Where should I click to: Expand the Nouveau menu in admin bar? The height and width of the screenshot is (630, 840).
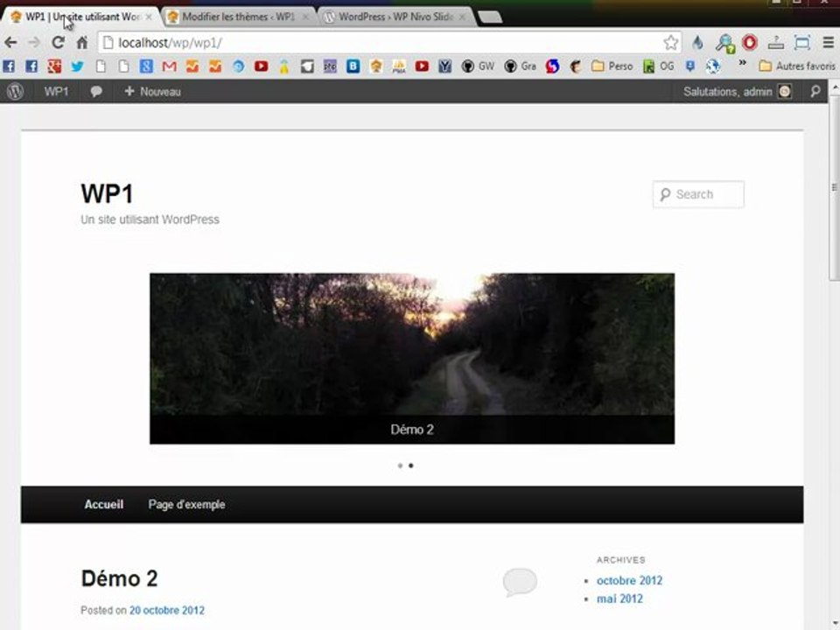152,92
